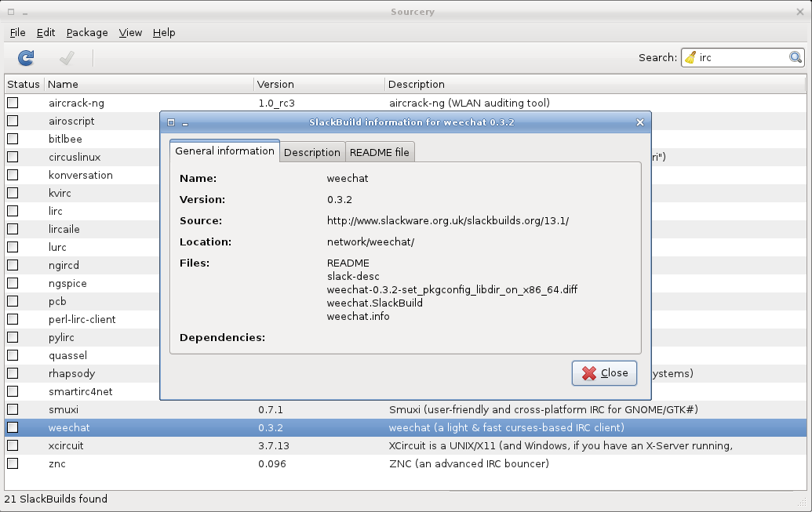This screenshot has height=512, width=812.
Task: Click into the Search field containing irc
Action: point(741,57)
